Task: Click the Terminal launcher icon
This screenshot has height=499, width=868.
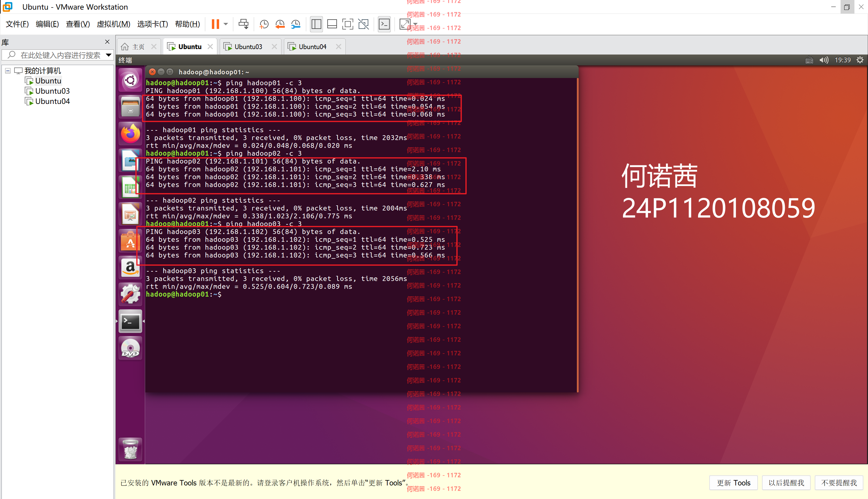Action: [x=130, y=321]
